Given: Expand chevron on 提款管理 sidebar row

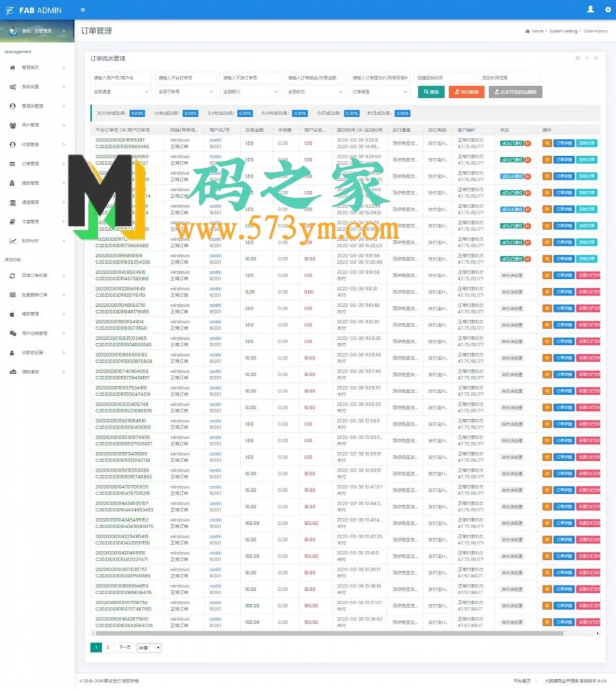Looking at the screenshot, I should click(x=64, y=183).
